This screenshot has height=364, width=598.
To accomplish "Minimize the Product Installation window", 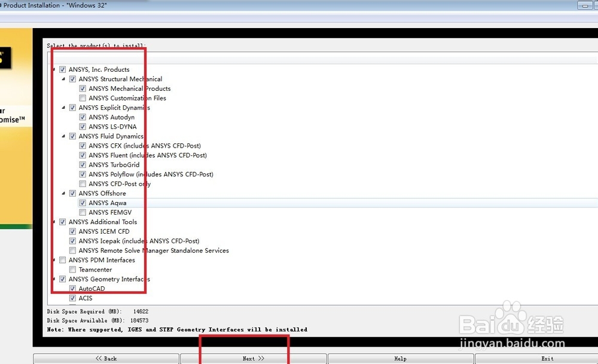I will click(584, 5).
